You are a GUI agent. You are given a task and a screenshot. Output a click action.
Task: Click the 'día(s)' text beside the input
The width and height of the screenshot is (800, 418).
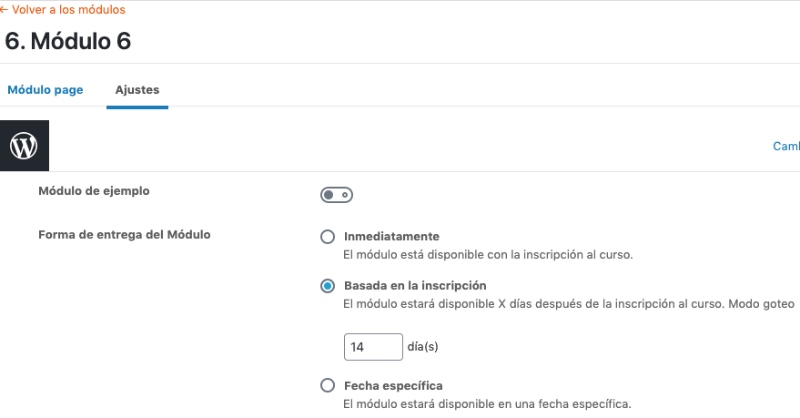(x=423, y=347)
